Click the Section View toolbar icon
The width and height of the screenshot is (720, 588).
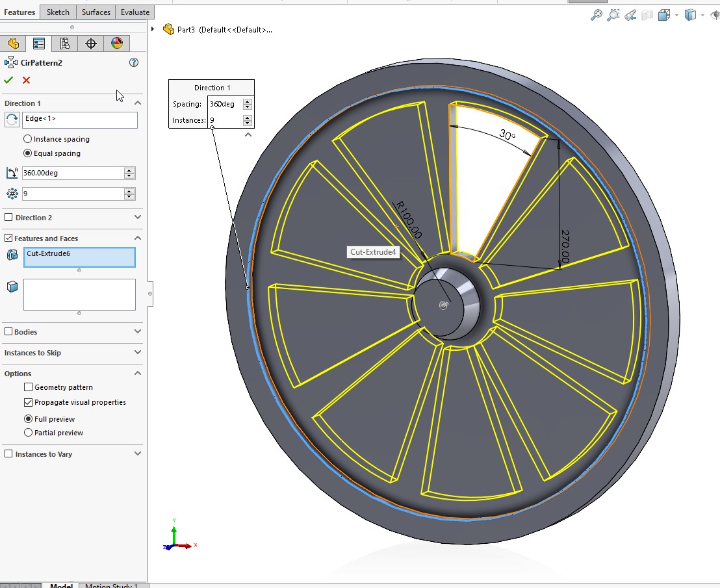pyautogui.click(x=646, y=15)
